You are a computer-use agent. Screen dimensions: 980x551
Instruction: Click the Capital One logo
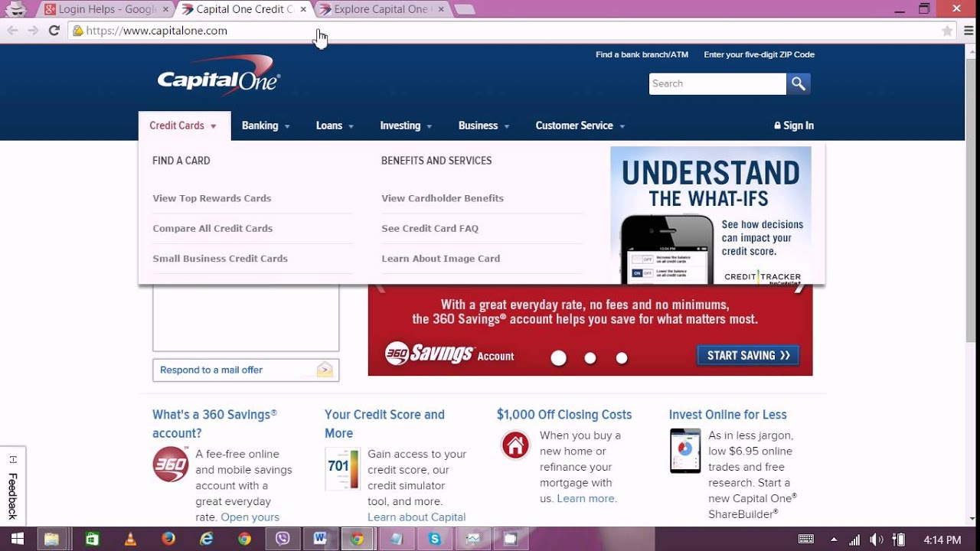219,75
